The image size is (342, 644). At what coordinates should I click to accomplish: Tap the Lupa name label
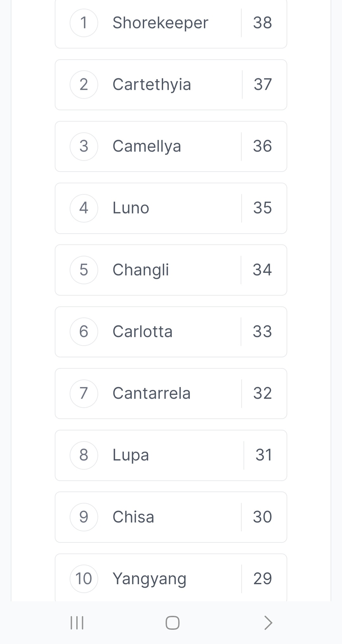[x=131, y=456]
